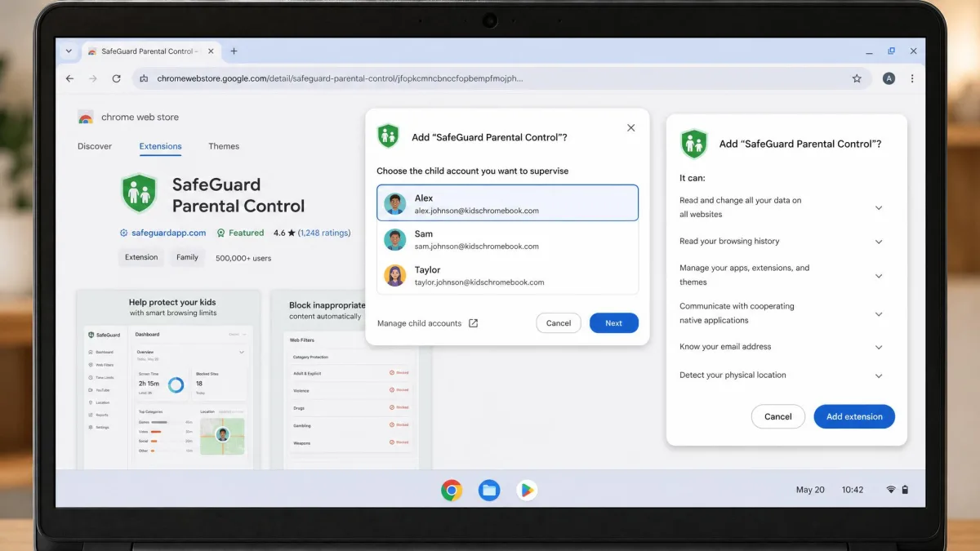
Task: Open the profile avatar labeled A
Action: click(x=889, y=78)
